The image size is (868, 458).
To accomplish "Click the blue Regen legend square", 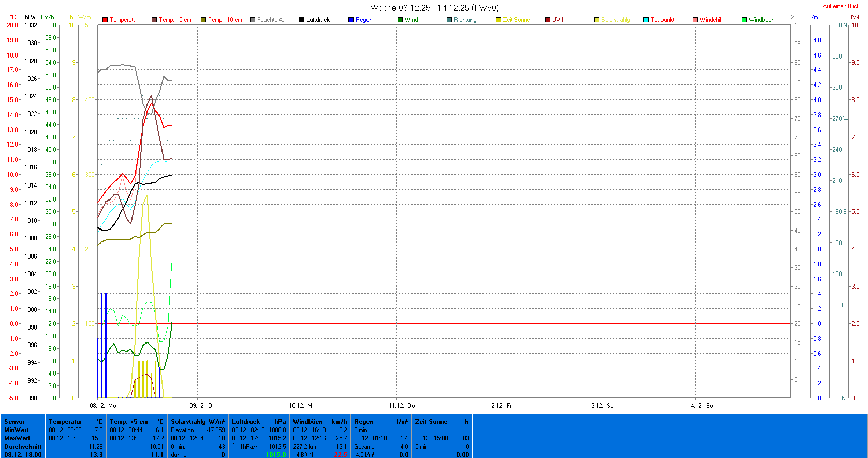I will coord(351,20).
